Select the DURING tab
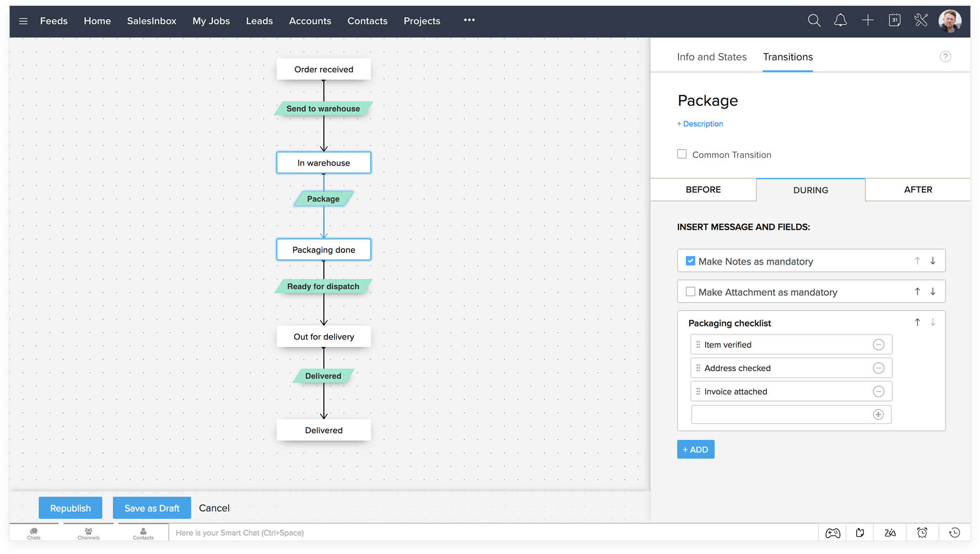Image resolution: width=980 pixels, height=554 pixels. click(x=811, y=190)
